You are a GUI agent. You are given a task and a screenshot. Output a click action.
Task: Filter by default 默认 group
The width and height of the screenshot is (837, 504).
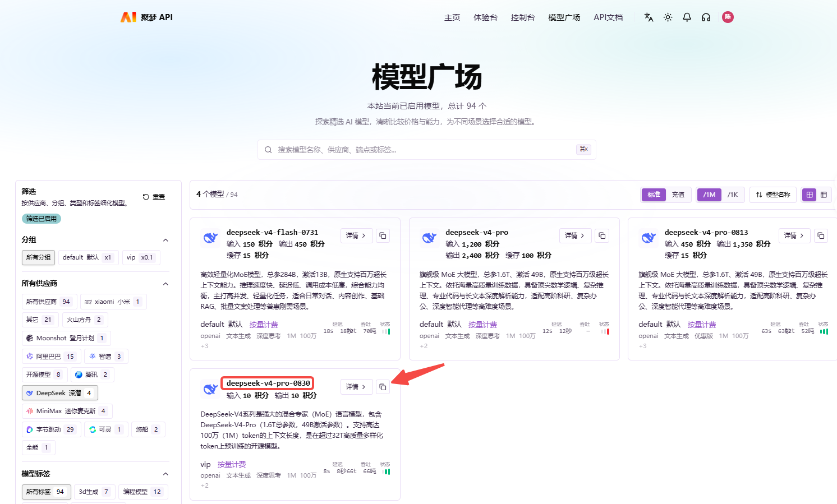(88, 257)
